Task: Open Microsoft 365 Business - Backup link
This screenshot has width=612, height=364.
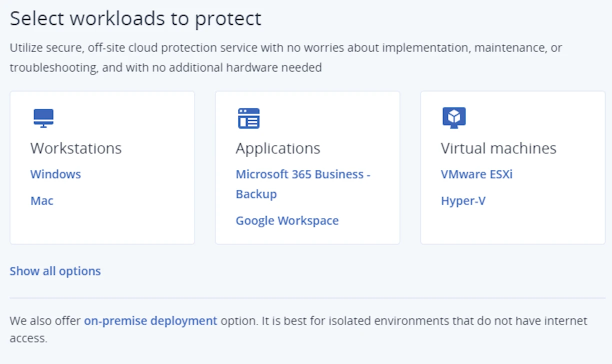Action: click(303, 184)
